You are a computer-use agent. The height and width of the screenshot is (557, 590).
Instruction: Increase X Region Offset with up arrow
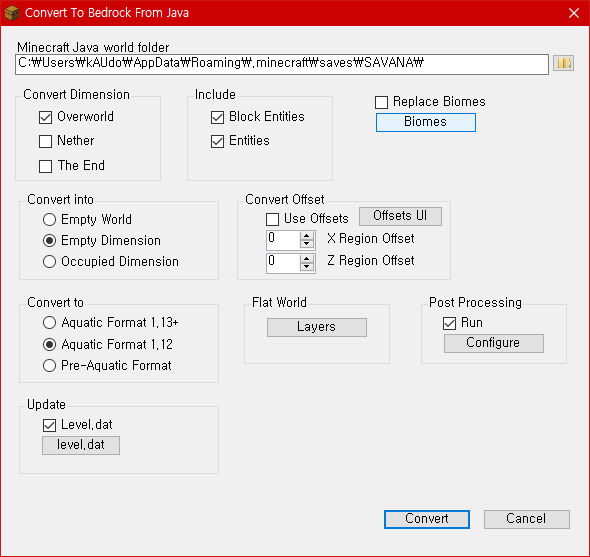[x=307, y=236]
